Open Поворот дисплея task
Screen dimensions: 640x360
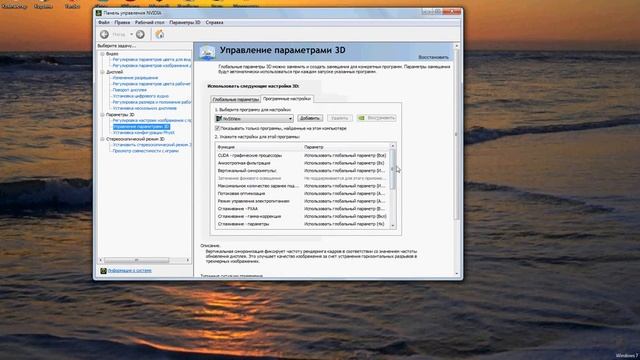tap(129, 90)
